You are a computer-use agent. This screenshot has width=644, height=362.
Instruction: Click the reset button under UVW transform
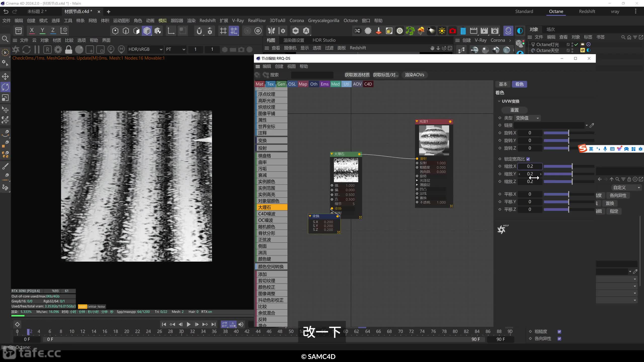tap(514, 110)
